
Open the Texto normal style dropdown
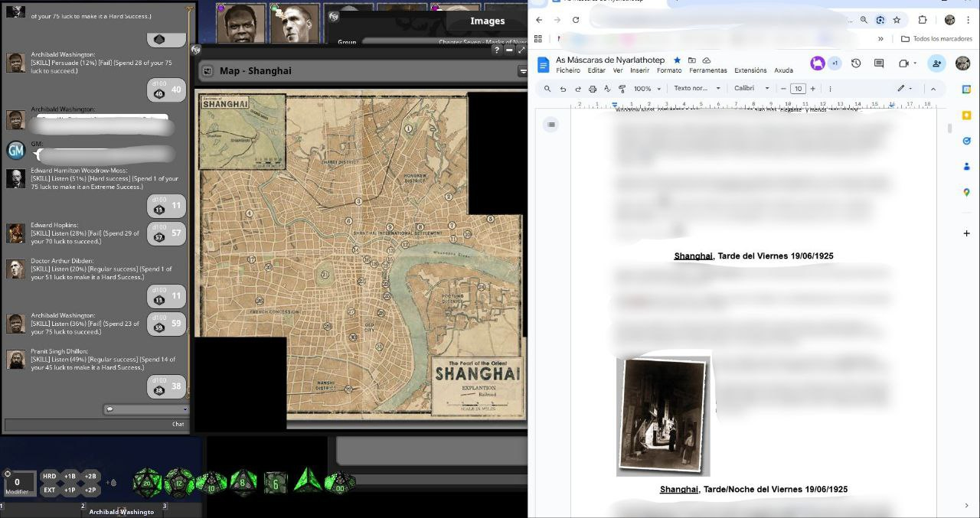point(697,89)
